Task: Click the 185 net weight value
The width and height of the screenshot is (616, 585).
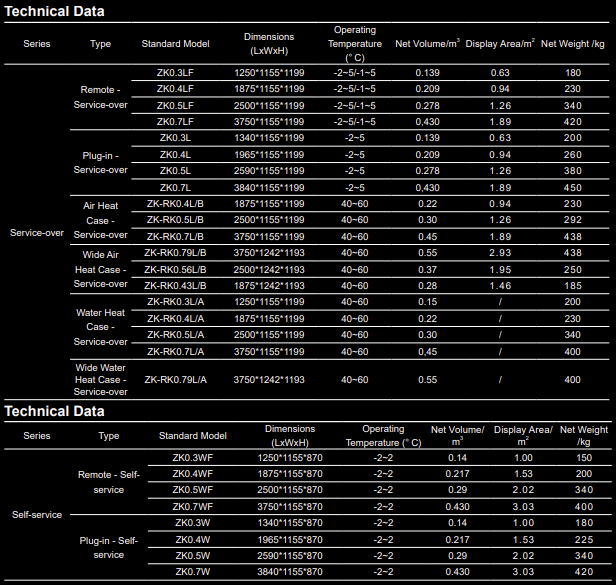Action: tap(572, 285)
